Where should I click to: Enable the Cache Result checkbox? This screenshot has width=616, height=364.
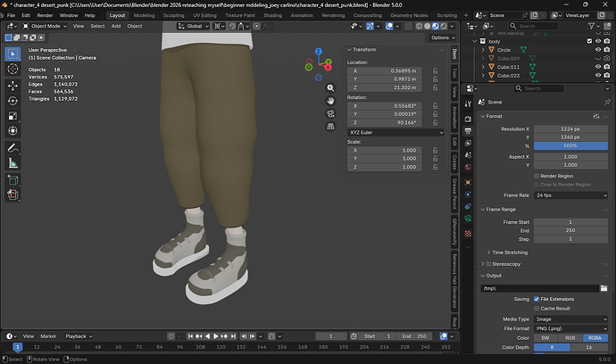coord(537,309)
